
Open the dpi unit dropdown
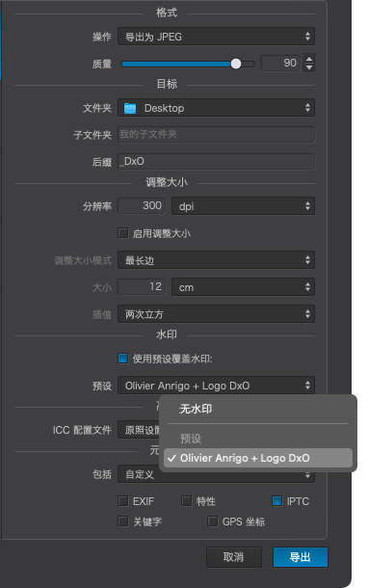point(243,206)
